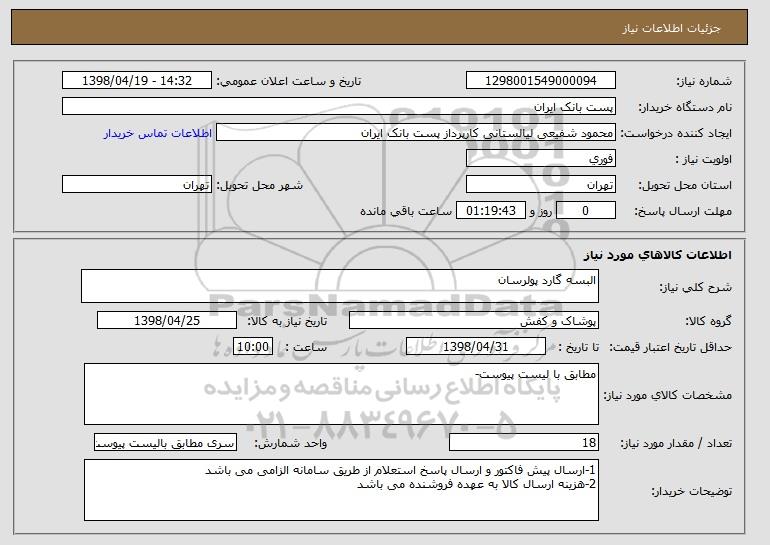The height and width of the screenshot is (545, 770).
Task: Open the اطلاعات تماس خریدار link
Action: pyautogui.click(x=158, y=133)
